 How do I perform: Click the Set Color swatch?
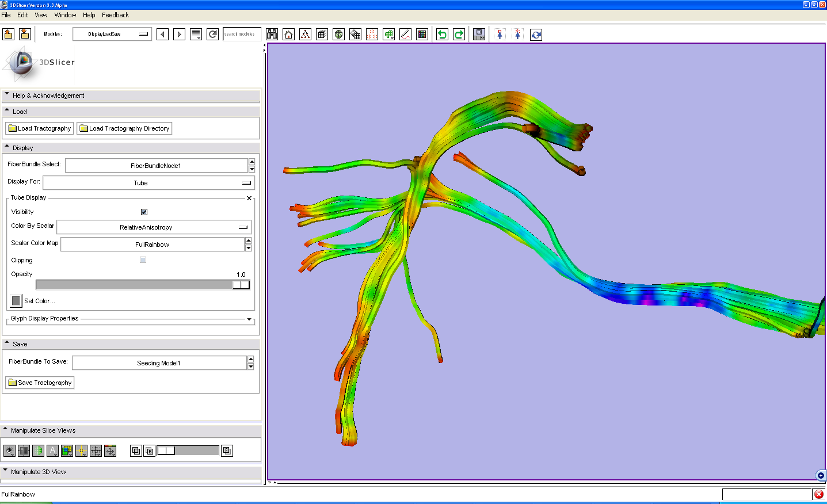[16, 301]
